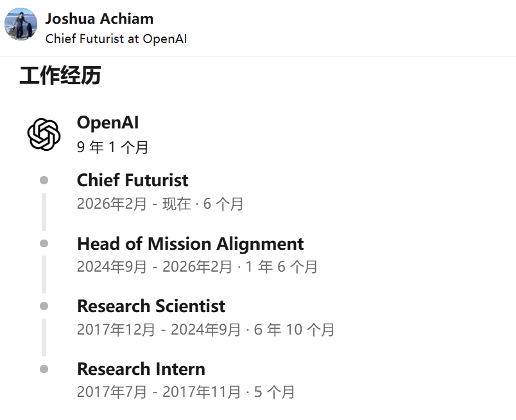Click the timeline connector line below Chief Futurist
This screenshot has height=420, width=516.
[x=44, y=212]
